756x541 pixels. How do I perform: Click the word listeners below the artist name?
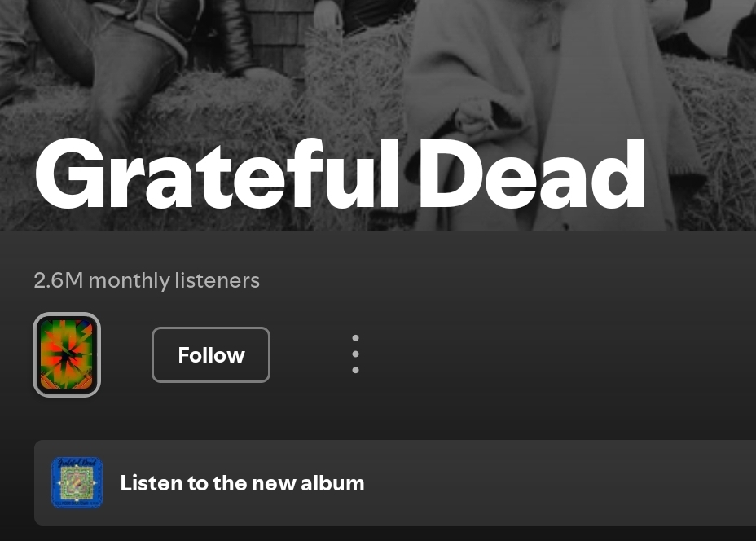click(218, 280)
